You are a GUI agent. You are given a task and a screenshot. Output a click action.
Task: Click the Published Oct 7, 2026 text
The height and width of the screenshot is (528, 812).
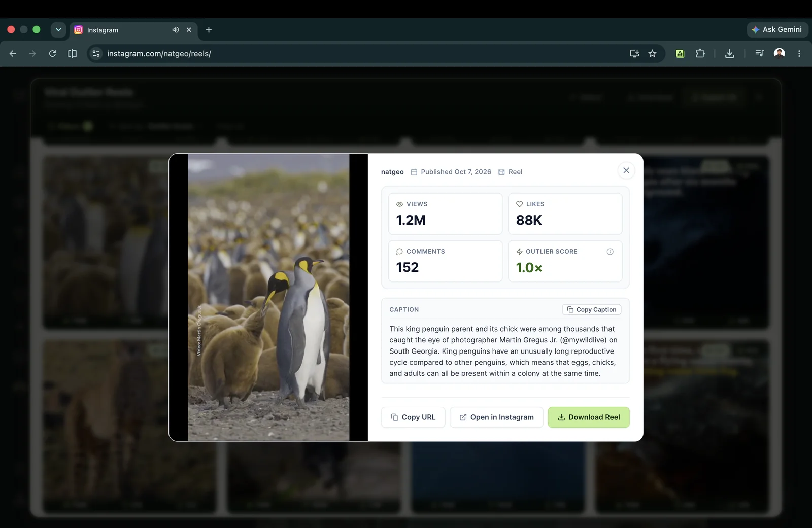[456, 172]
